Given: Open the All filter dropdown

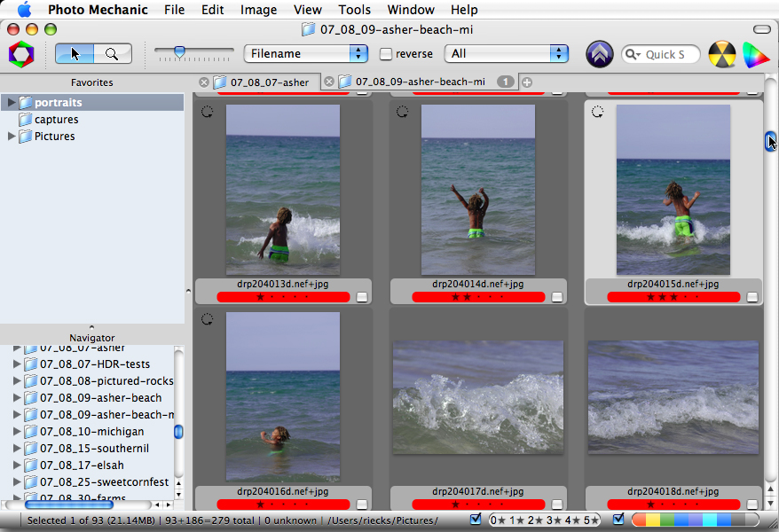Looking at the screenshot, I should (507, 54).
